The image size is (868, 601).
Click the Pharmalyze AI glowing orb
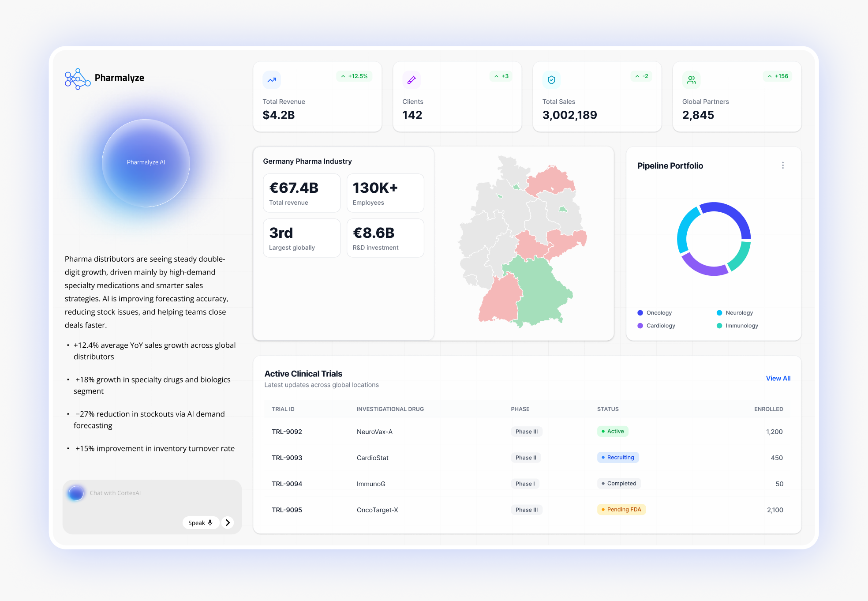coord(146,163)
